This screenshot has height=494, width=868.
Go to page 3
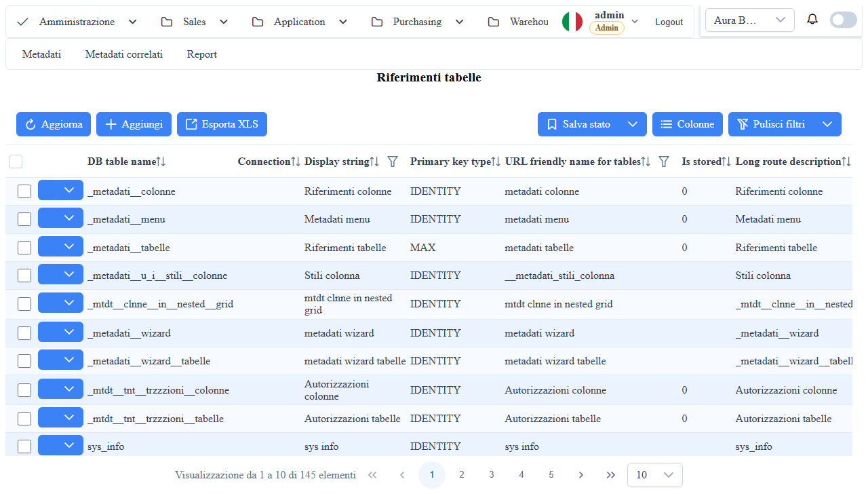point(492,475)
